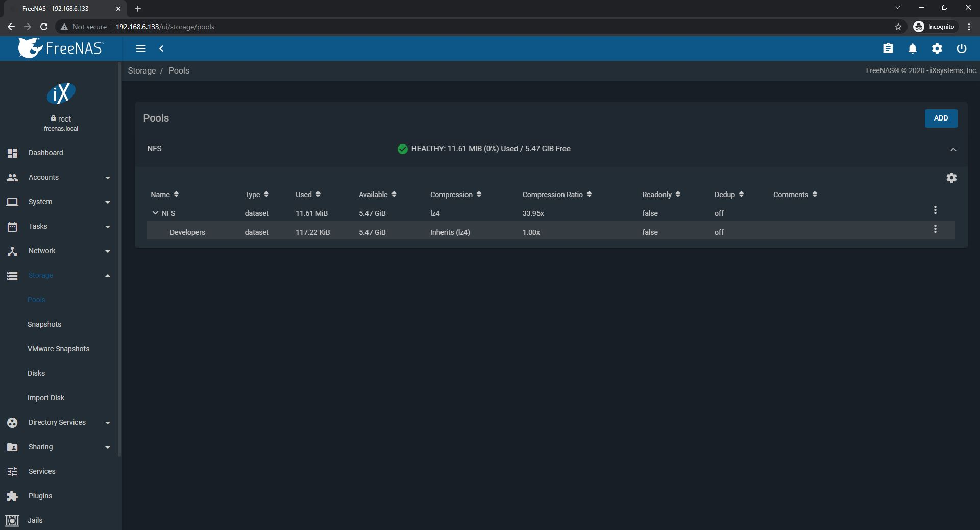Click the browser address bar URL

[165, 27]
